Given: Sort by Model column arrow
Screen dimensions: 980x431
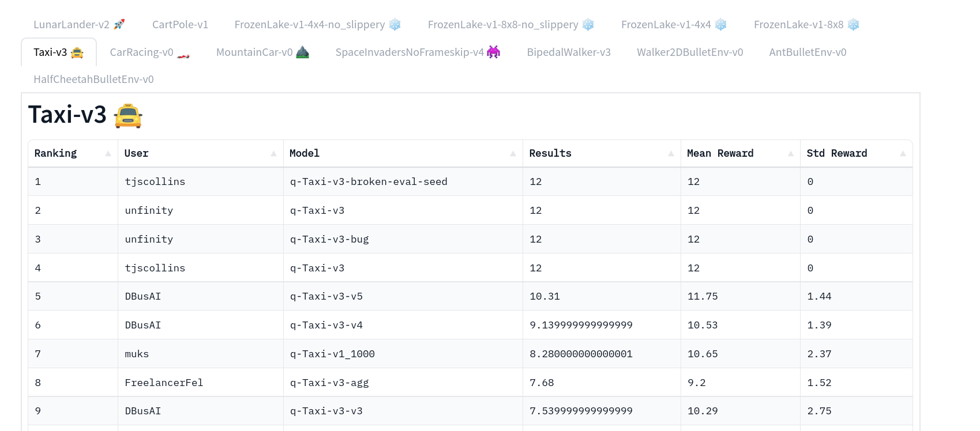Looking at the screenshot, I should [513, 153].
